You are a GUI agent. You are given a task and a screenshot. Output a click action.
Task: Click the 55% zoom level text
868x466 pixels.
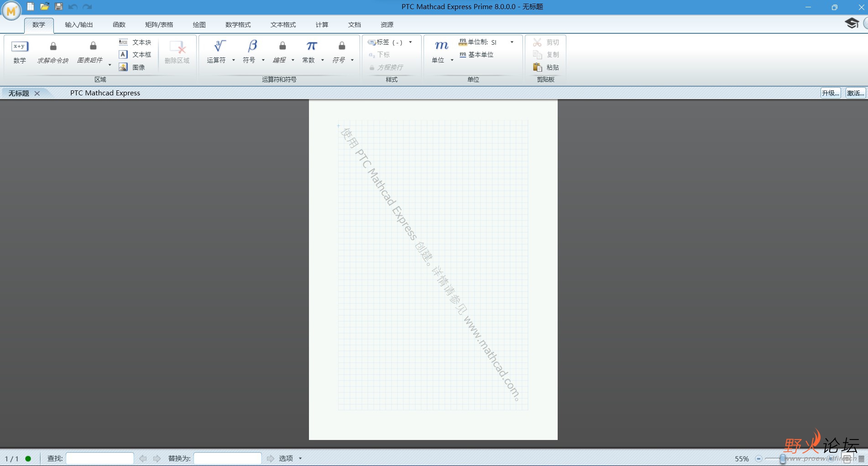pos(742,459)
